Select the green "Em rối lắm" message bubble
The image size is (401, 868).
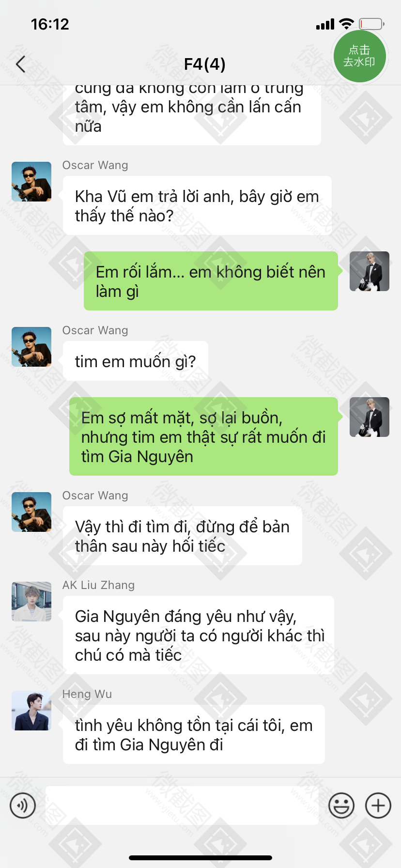(x=211, y=281)
